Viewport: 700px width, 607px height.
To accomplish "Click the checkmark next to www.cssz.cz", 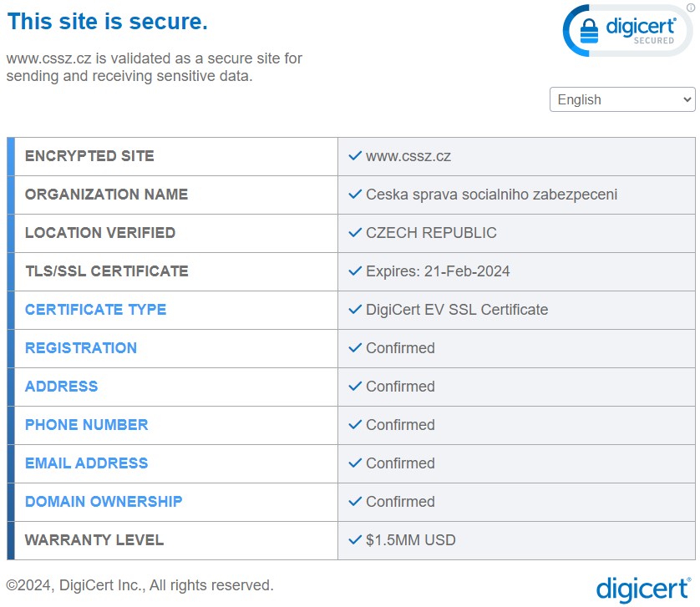I will click(x=355, y=156).
